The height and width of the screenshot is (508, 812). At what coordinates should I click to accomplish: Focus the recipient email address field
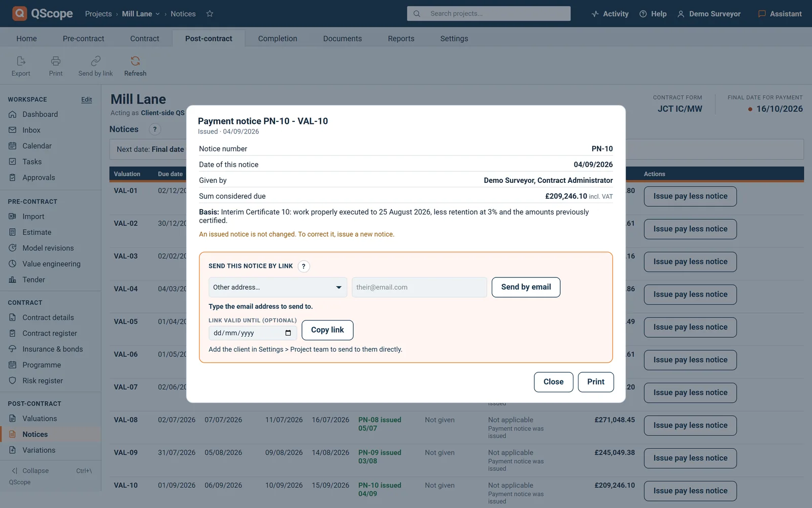tap(419, 288)
